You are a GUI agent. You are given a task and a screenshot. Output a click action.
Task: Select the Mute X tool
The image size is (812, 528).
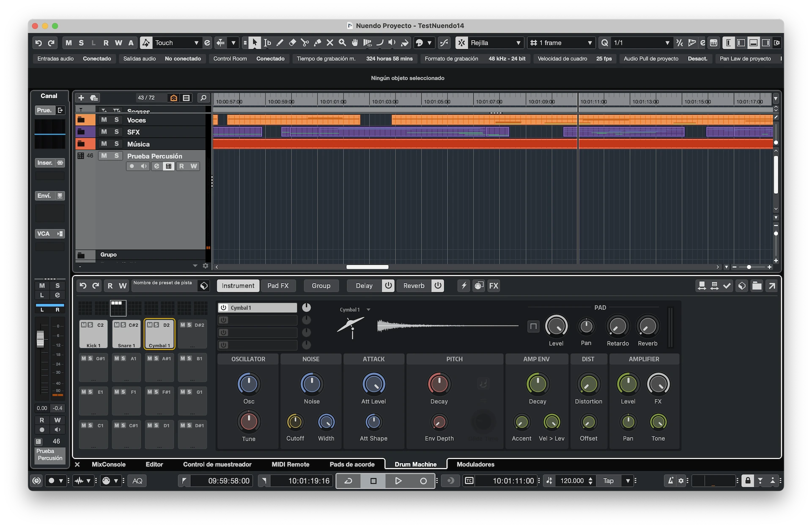(330, 43)
